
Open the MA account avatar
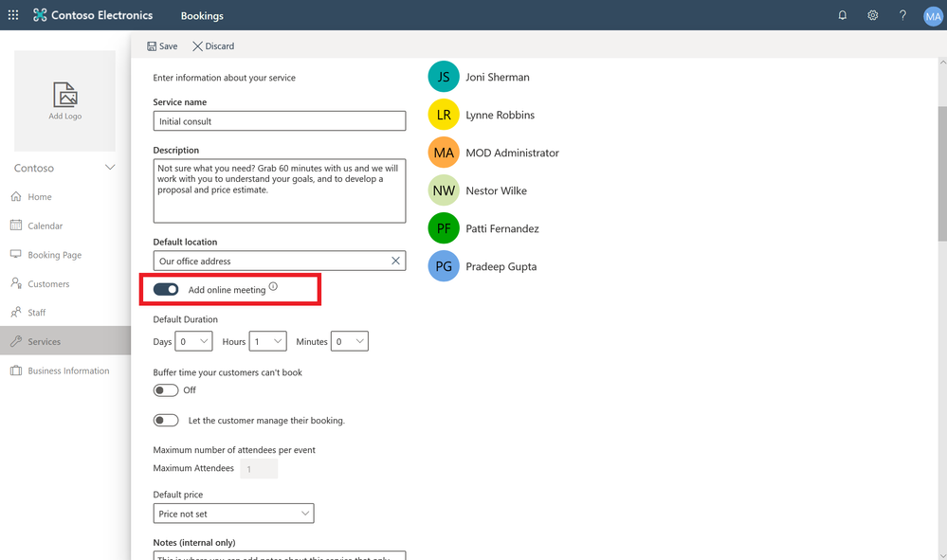(x=933, y=16)
